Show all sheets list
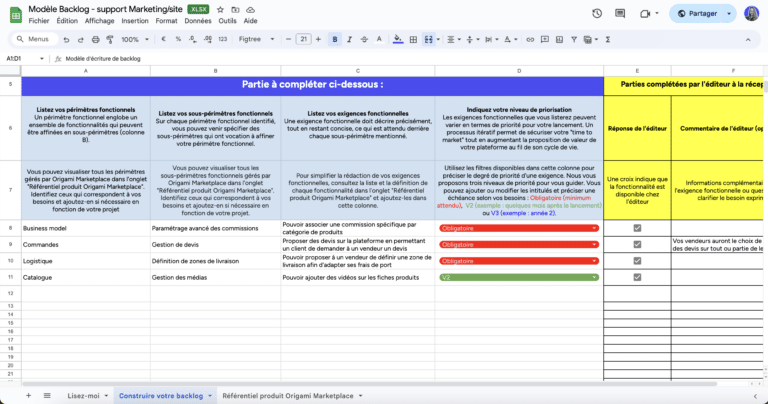The width and height of the screenshot is (768, 404). [47, 396]
